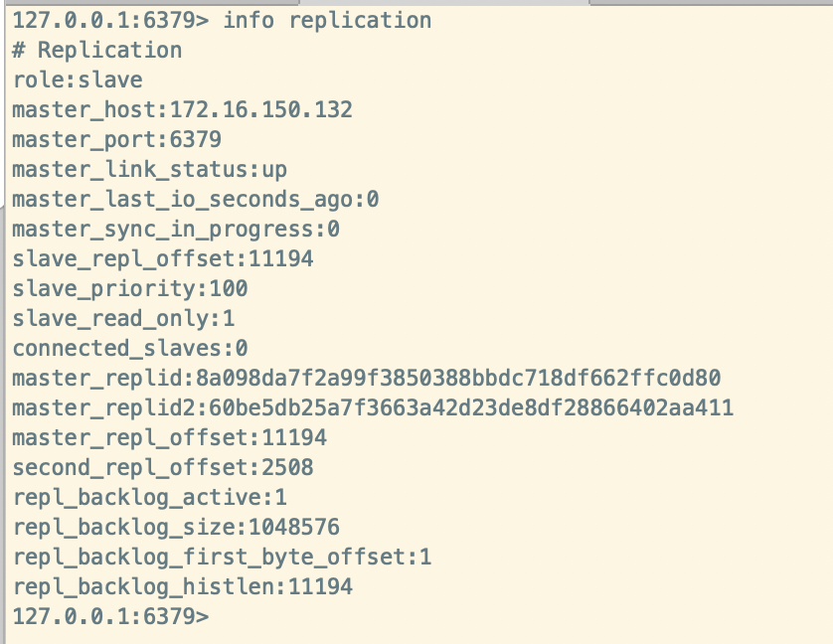
Task: Click the slave_priority:100 line
Action: (130, 288)
